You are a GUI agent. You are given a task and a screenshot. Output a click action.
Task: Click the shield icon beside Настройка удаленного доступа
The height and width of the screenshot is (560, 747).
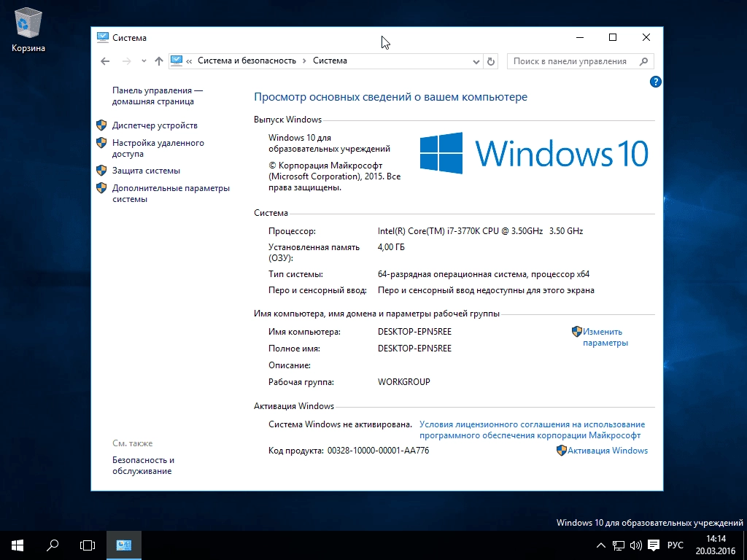click(x=101, y=142)
